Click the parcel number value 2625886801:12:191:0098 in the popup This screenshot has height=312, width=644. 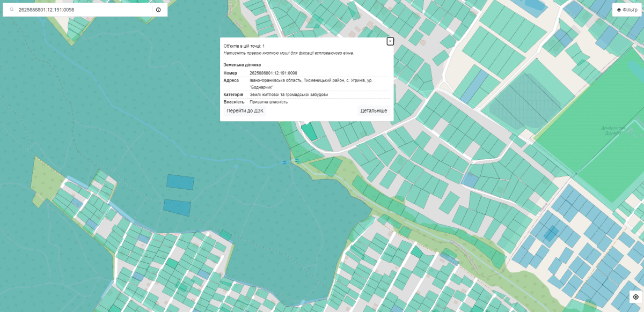pyautogui.click(x=273, y=73)
